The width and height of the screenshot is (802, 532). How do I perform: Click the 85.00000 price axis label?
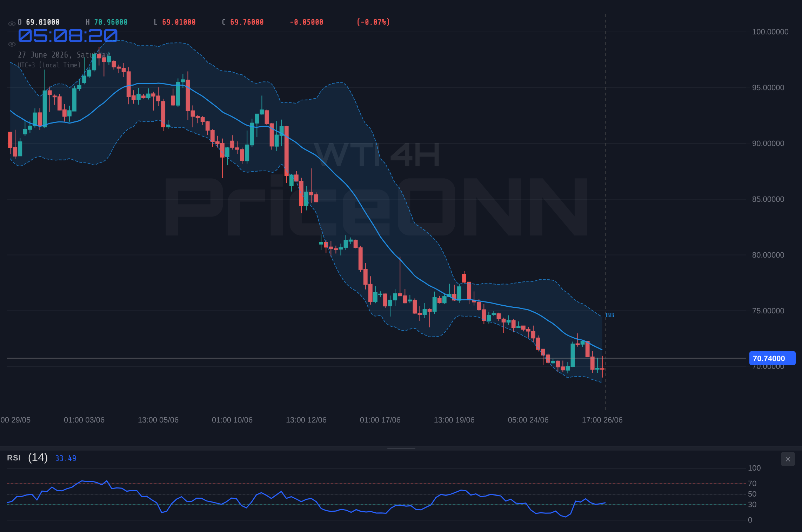[x=768, y=199]
